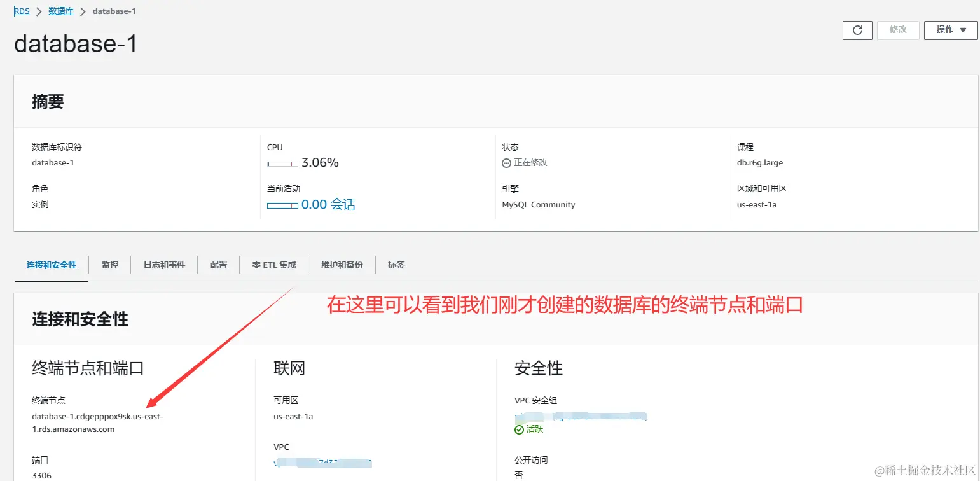Image resolution: width=980 pixels, height=481 pixels.
Task: Open the 标签 tab
Action: pyautogui.click(x=396, y=265)
